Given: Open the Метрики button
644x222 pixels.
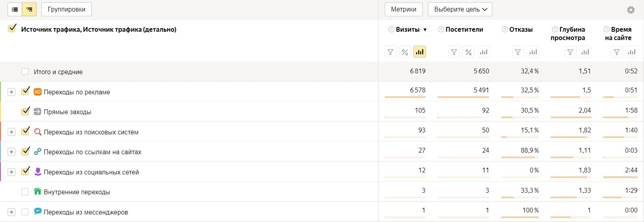Looking at the screenshot, I should pyautogui.click(x=403, y=10).
